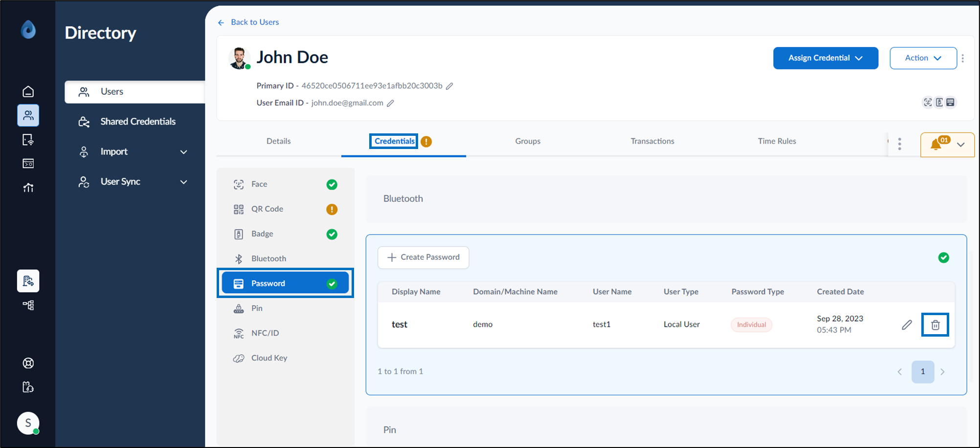The image size is (980, 448).
Task: Open the support lifebuoy icon
Action: [x=28, y=363]
